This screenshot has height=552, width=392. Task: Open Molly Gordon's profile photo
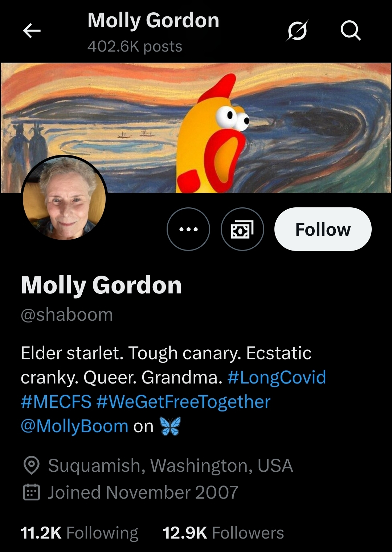[64, 198]
